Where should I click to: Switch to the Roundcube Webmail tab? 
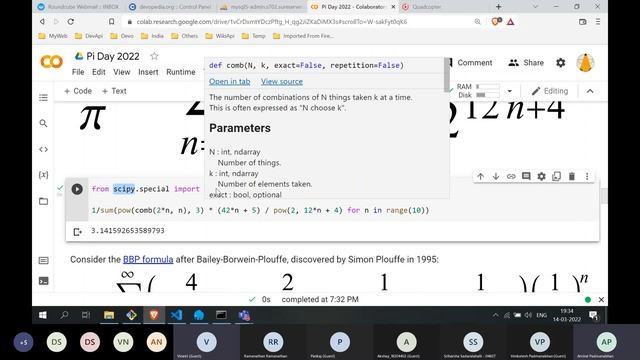[x=79, y=7]
